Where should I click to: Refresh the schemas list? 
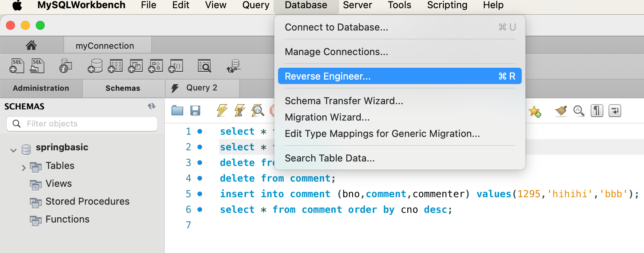[152, 106]
